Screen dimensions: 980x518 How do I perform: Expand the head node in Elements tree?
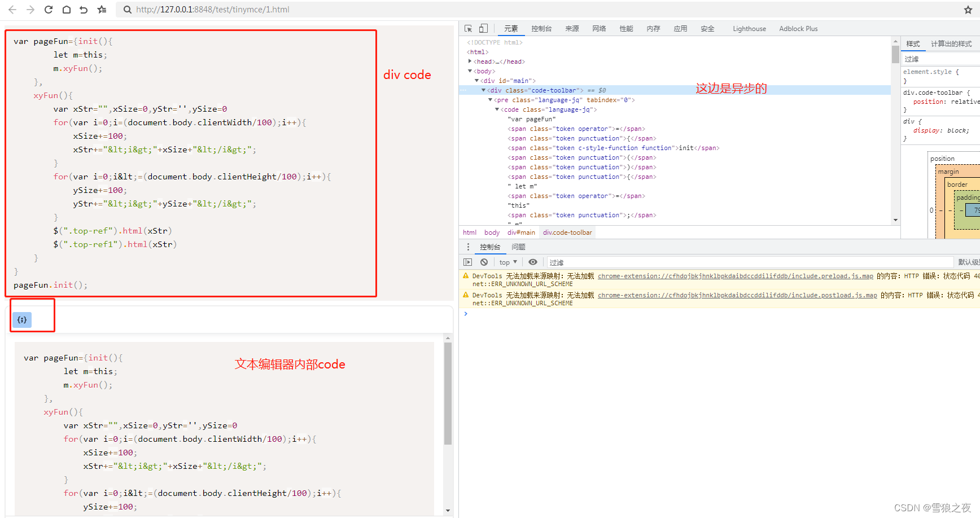pyautogui.click(x=470, y=61)
